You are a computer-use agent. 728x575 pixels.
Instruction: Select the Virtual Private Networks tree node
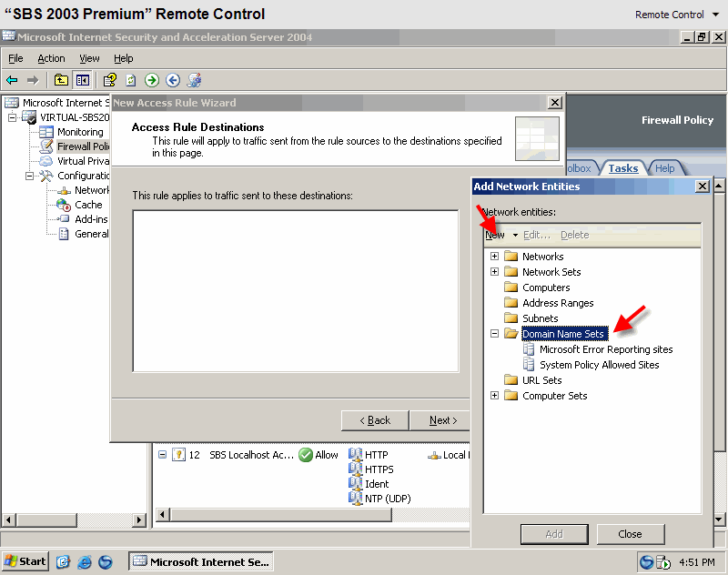pos(83,161)
